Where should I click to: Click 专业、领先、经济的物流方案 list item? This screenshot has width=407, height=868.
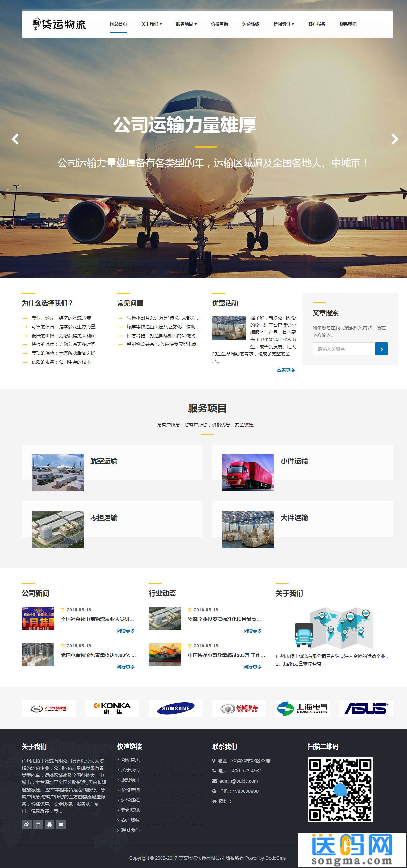(61, 318)
